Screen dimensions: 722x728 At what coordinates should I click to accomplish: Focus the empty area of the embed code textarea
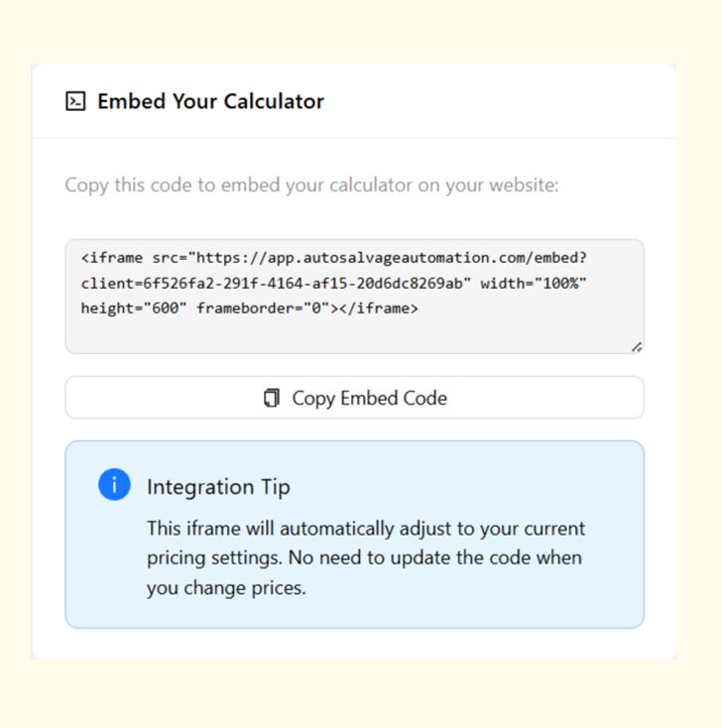coord(354,334)
